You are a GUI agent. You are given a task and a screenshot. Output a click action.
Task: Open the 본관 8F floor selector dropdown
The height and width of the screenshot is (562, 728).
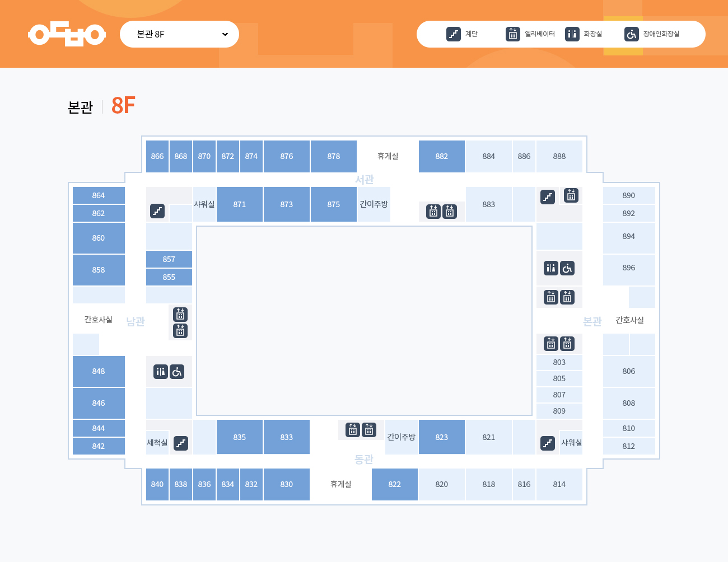[179, 34]
